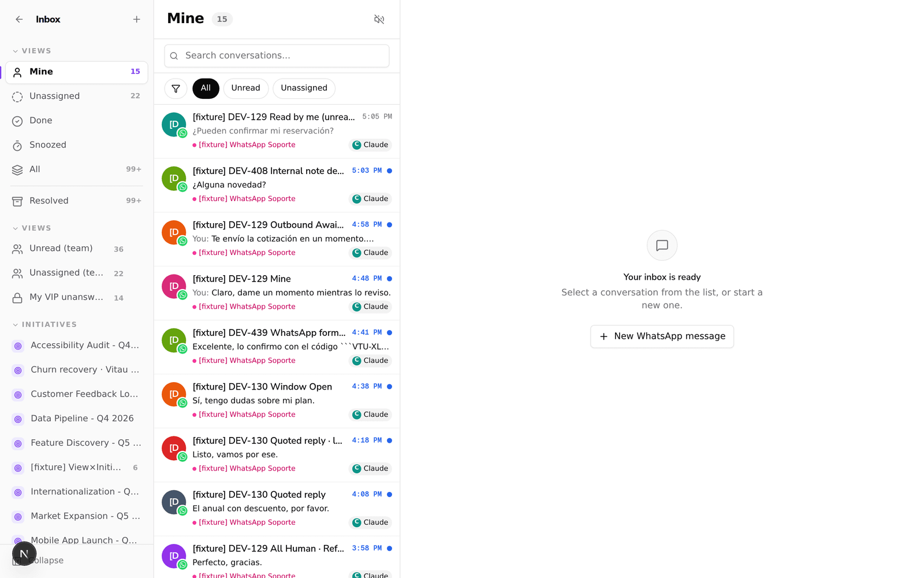Screen dimensions: 924x578
Task: Open the Mine view in sidebar
Action: (77, 72)
